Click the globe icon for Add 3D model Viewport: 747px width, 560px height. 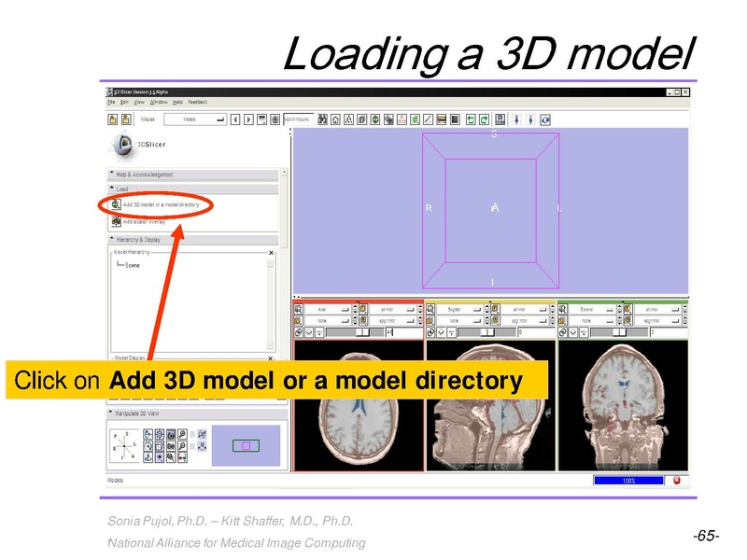[116, 204]
